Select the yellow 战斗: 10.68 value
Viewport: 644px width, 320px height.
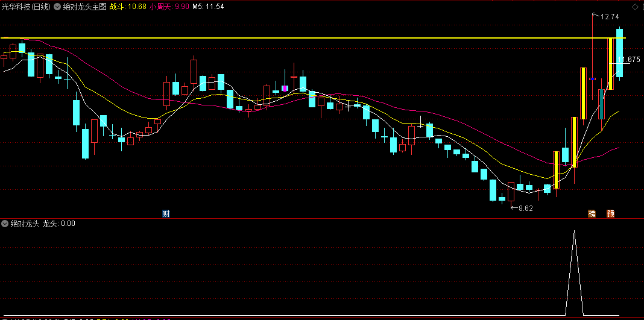tap(128, 7)
